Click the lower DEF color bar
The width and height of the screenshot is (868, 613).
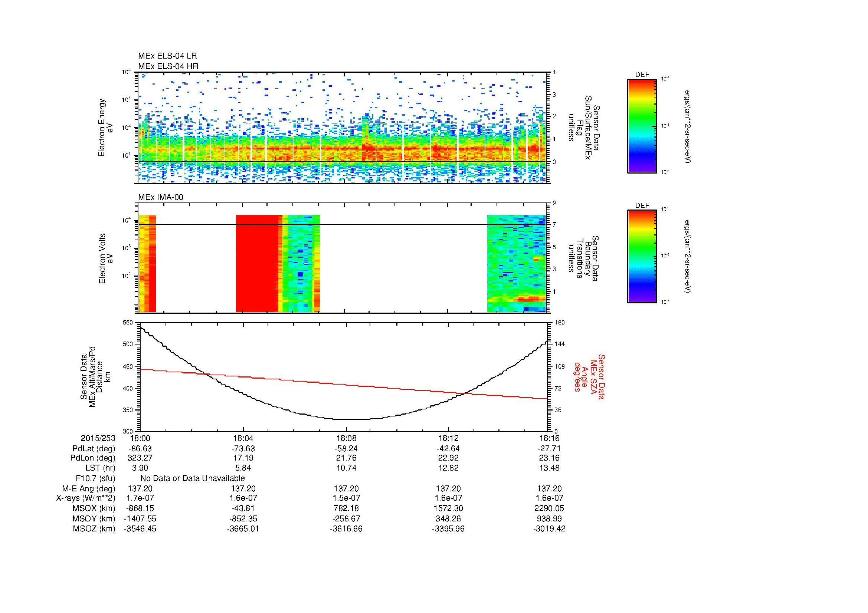point(642,257)
